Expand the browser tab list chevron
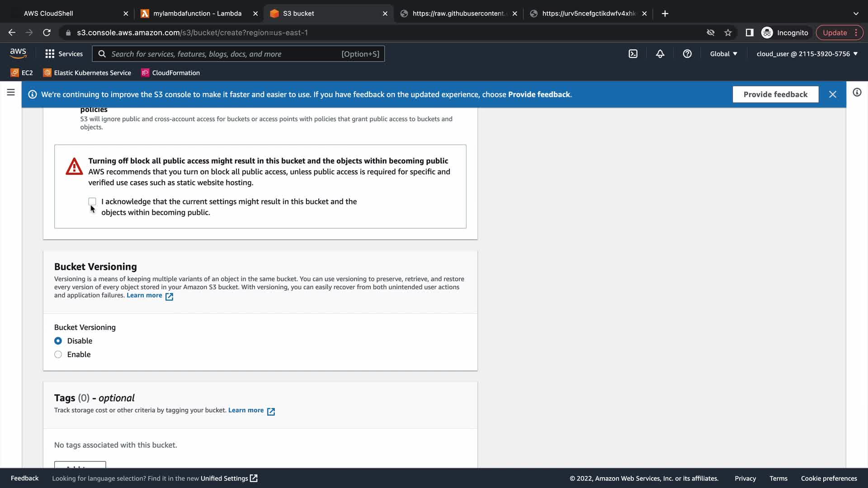868x488 pixels. pyautogui.click(x=856, y=14)
